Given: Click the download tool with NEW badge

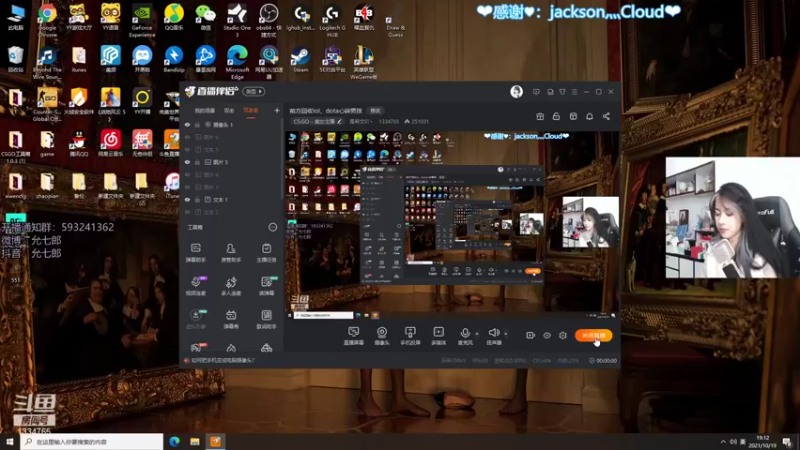Looking at the screenshot, I should click(x=196, y=319).
